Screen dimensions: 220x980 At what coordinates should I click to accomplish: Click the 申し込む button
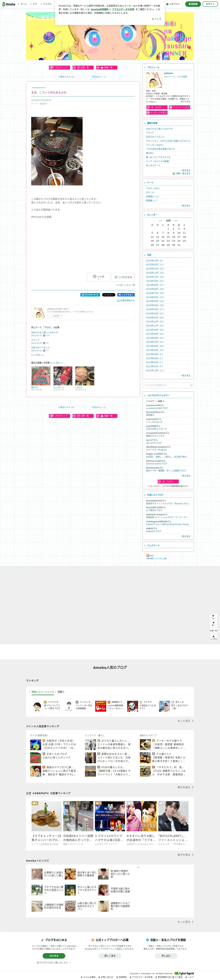pyautogui.click(x=166, y=956)
